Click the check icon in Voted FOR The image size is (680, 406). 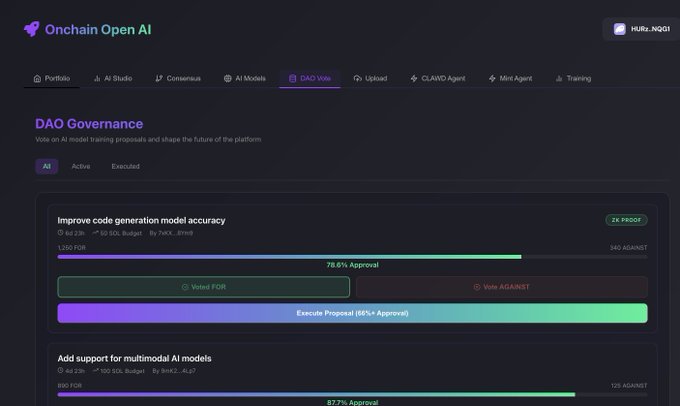[185, 287]
